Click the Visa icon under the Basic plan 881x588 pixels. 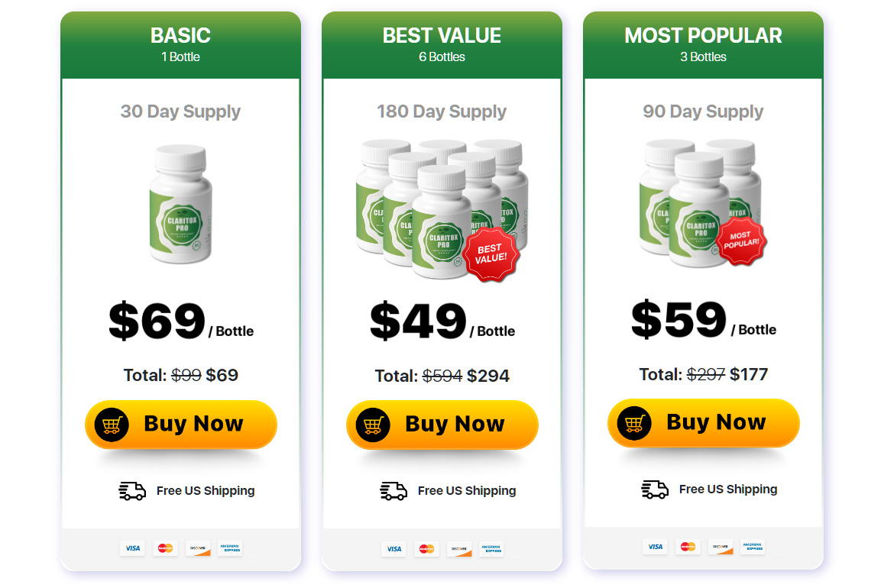pos(131,548)
